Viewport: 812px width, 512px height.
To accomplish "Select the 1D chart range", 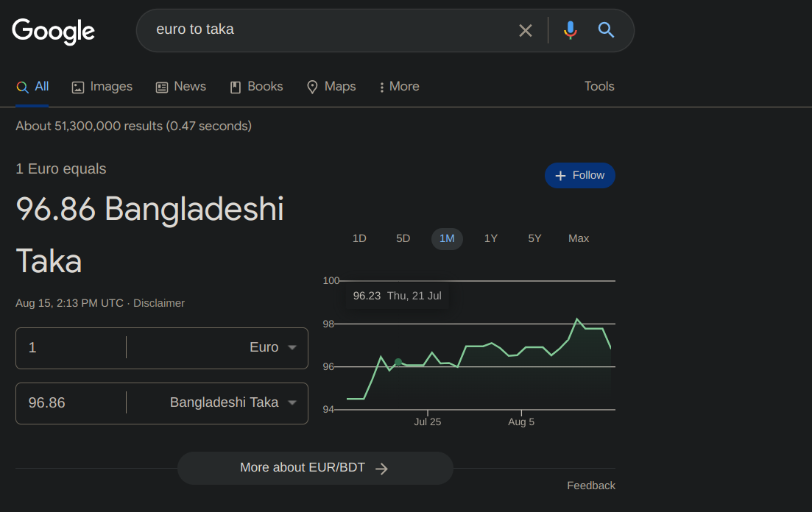I will click(x=359, y=238).
